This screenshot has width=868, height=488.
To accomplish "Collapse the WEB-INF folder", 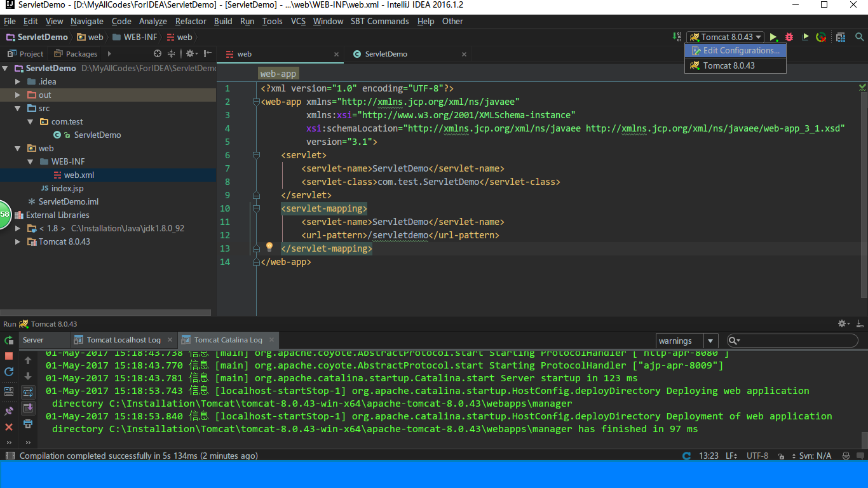I will [x=31, y=161].
